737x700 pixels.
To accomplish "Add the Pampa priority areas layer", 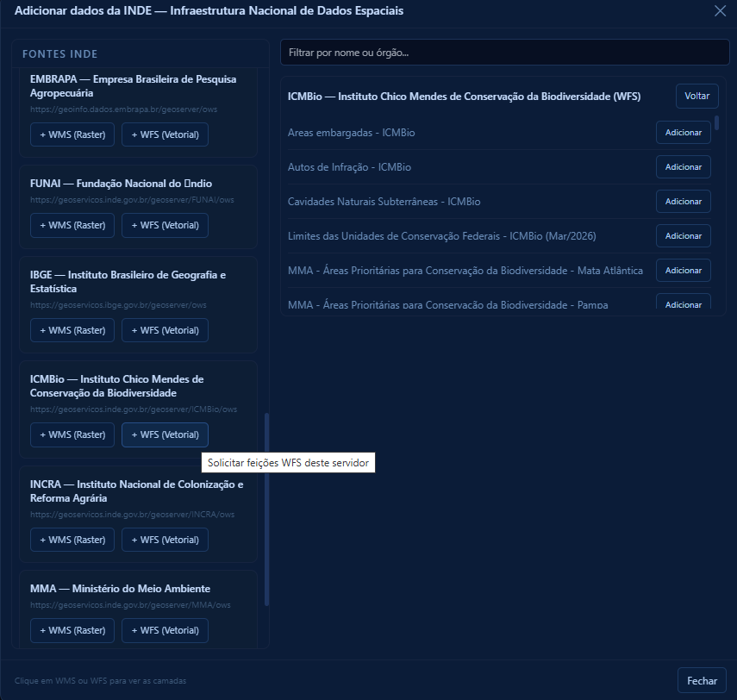I will tap(683, 303).
